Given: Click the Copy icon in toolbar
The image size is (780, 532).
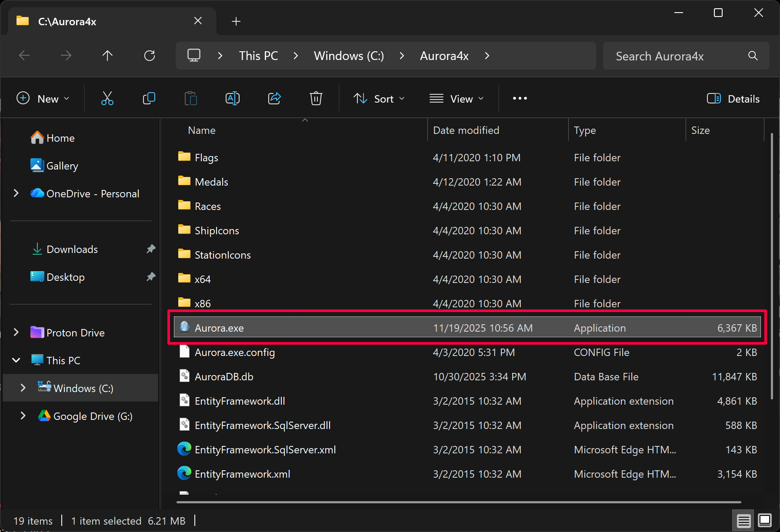Looking at the screenshot, I should tap(149, 99).
